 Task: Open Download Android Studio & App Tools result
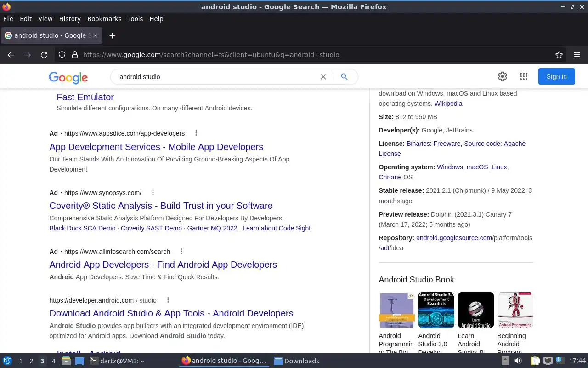(x=171, y=313)
